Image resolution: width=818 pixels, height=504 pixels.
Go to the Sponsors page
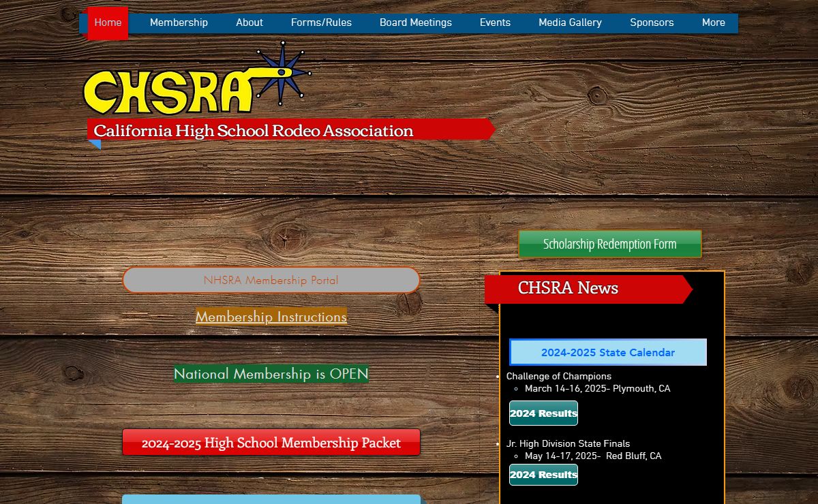coord(652,23)
